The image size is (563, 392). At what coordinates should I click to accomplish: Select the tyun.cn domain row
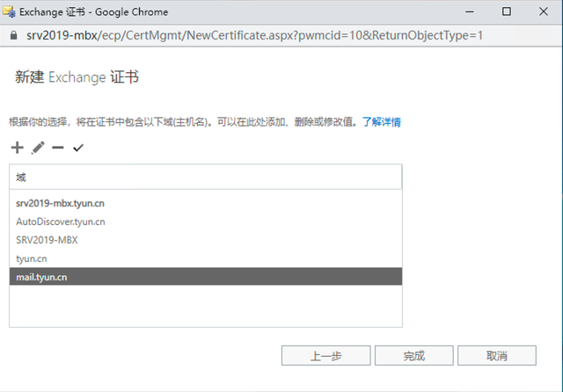click(x=206, y=258)
